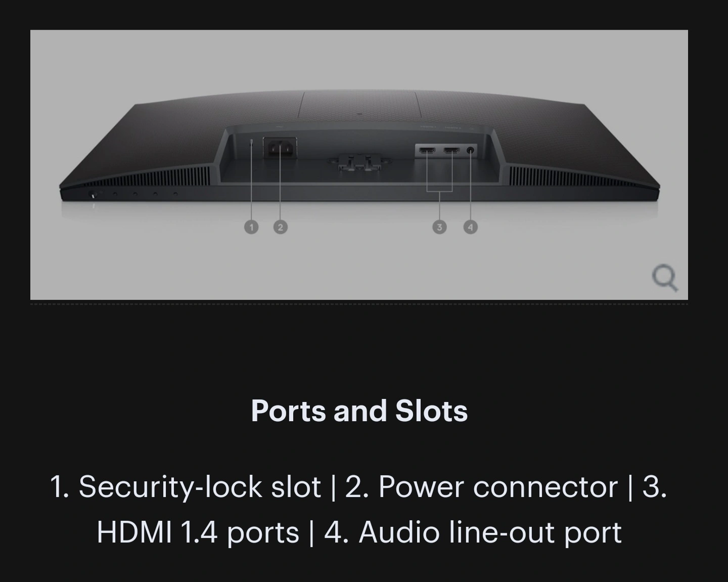
Task: Click the "Security-lock slot" text
Action: (200, 486)
